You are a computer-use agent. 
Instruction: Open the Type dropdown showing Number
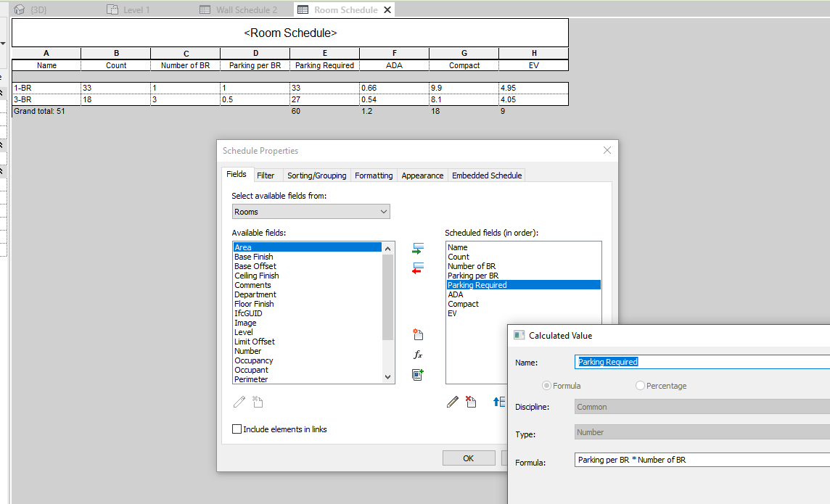tap(701, 432)
